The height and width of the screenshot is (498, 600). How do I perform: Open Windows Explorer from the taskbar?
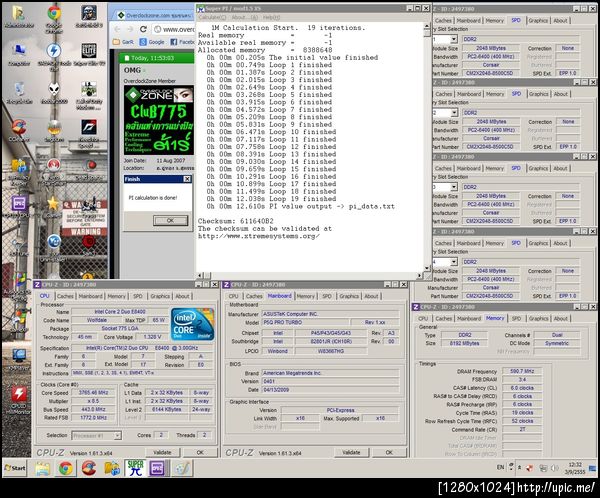pyautogui.click(x=43, y=468)
